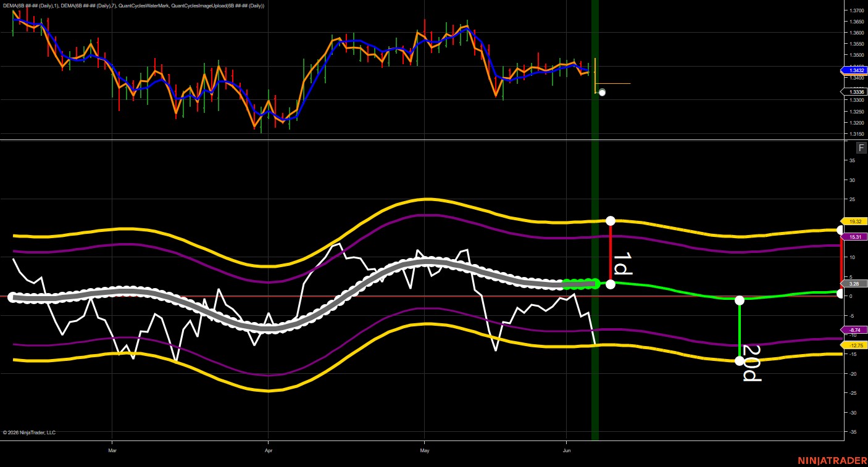Click the 1d projection label
Viewport: 868px width, 467px height.
[x=622, y=263]
